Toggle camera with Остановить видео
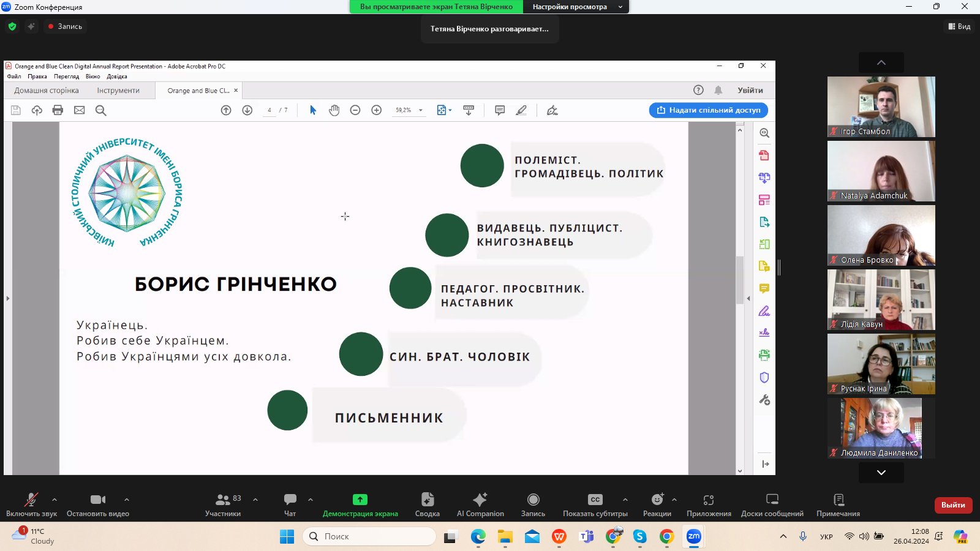Viewport: 980px width, 551px height. tap(97, 504)
